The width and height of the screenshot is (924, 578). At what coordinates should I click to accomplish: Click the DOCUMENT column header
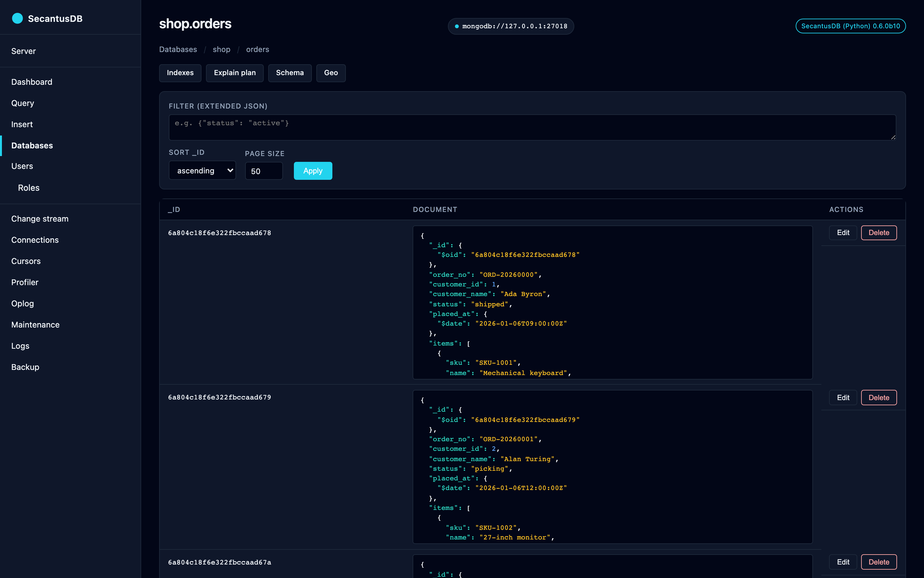435,209
